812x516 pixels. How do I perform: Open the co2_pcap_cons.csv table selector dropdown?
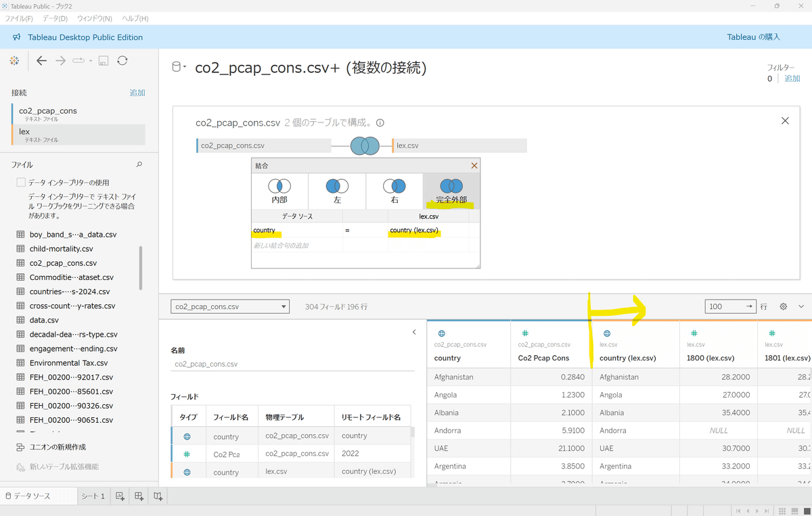tap(230, 306)
